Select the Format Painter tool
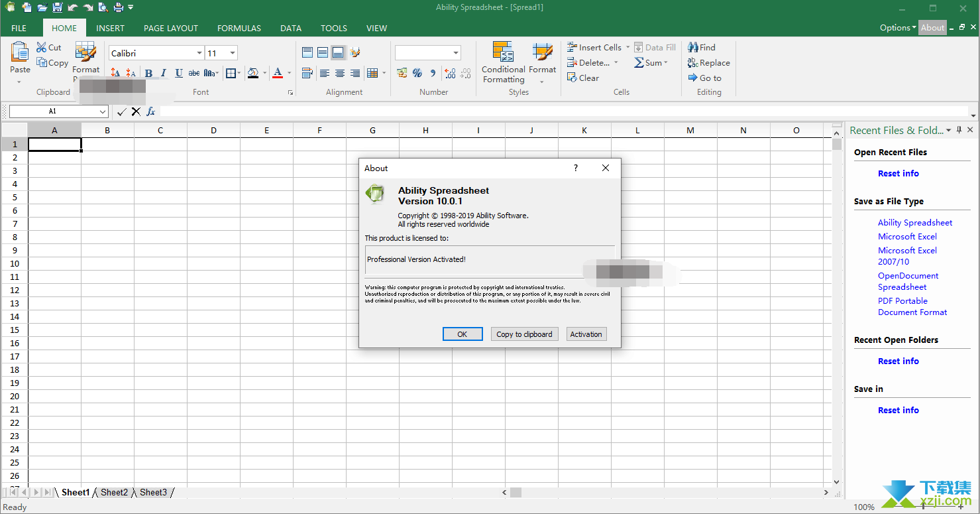Viewport: 980px width, 514px height. point(85,56)
